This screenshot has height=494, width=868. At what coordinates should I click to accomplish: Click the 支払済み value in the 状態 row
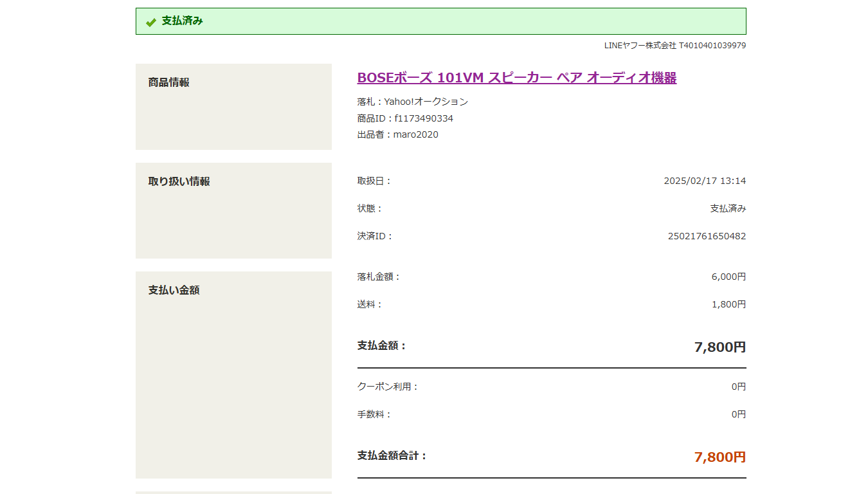tap(728, 208)
